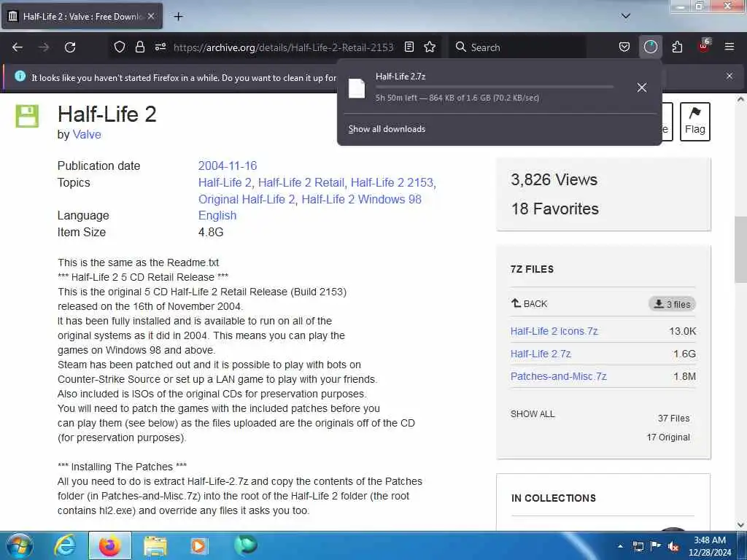Image resolution: width=747 pixels, height=560 pixels.
Task: Download all 3 files button
Action: [x=672, y=304]
